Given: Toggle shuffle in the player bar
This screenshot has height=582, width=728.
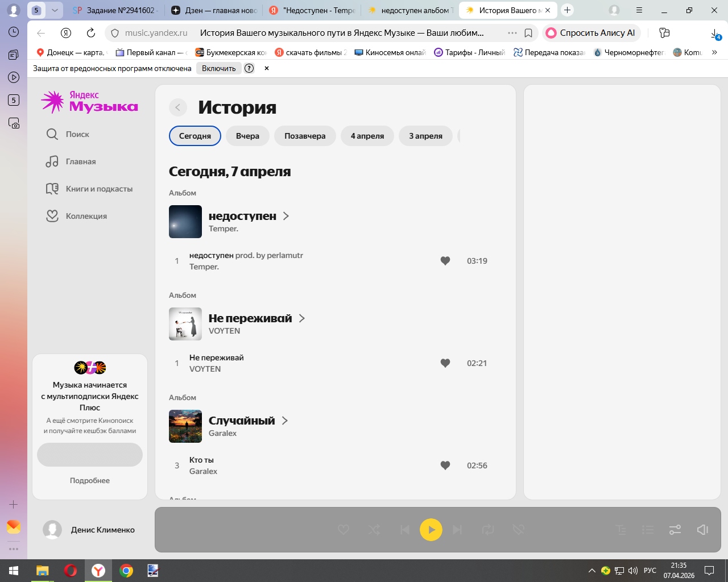Looking at the screenshot, I should tap(374, 530).
